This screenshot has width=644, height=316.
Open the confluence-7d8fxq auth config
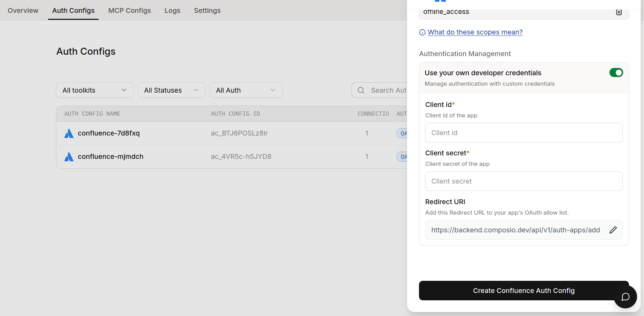click(x=109, y=133)
